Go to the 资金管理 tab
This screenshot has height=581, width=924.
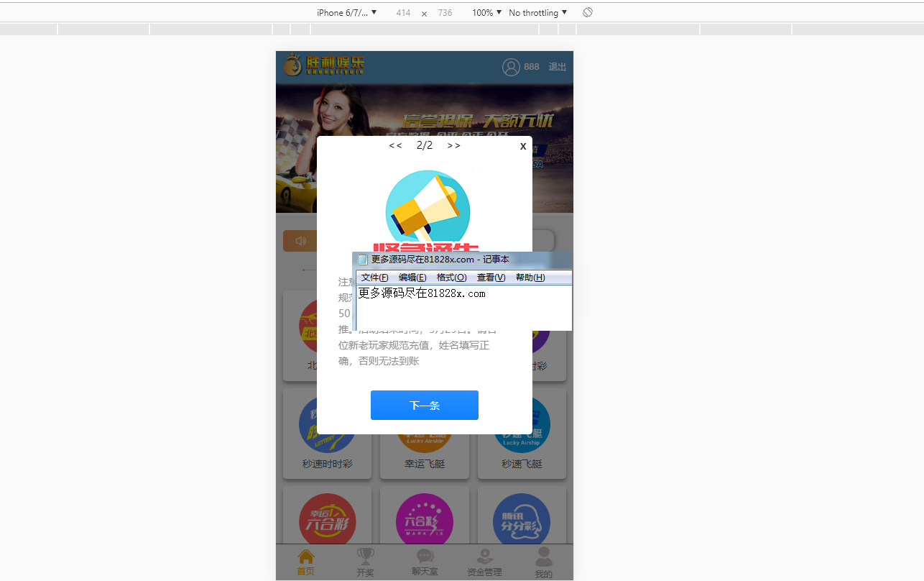pyautogui.click(x=484, y=562)
